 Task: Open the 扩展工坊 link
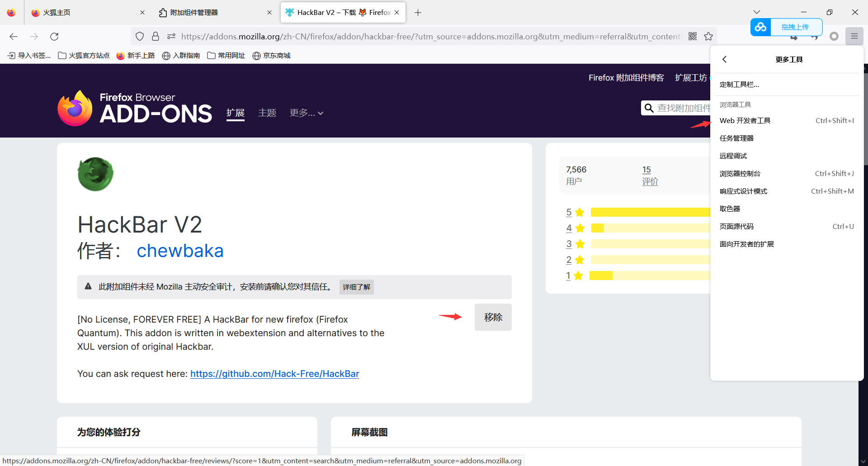[691, 78]
